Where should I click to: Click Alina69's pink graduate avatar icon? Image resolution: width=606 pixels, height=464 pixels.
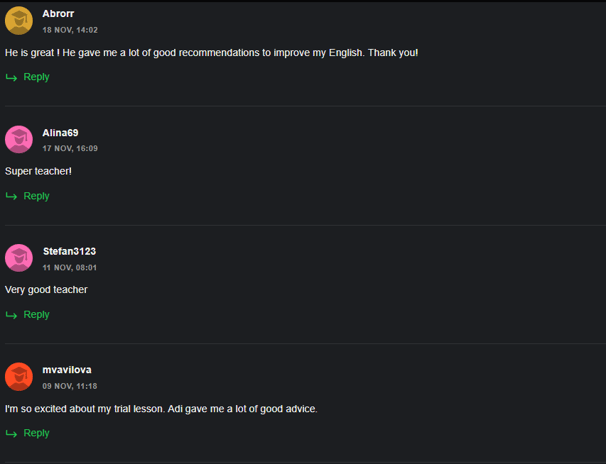tap(19, 139)
